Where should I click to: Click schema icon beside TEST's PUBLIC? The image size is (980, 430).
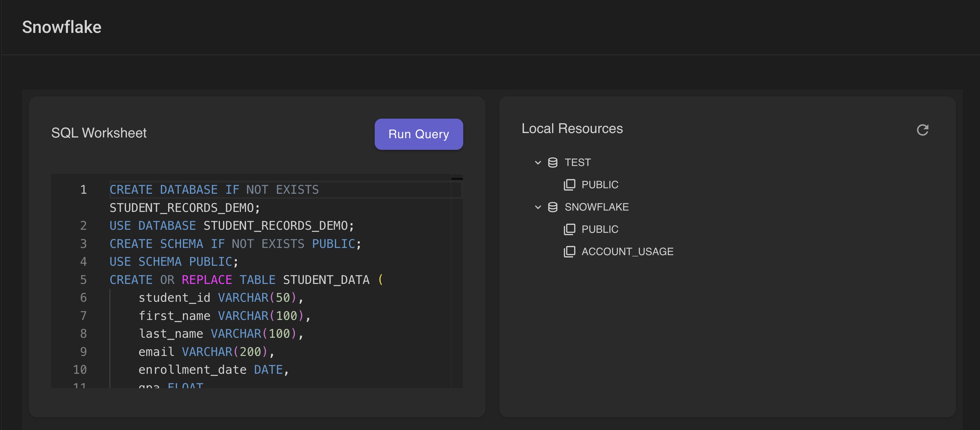pos(569,185)
